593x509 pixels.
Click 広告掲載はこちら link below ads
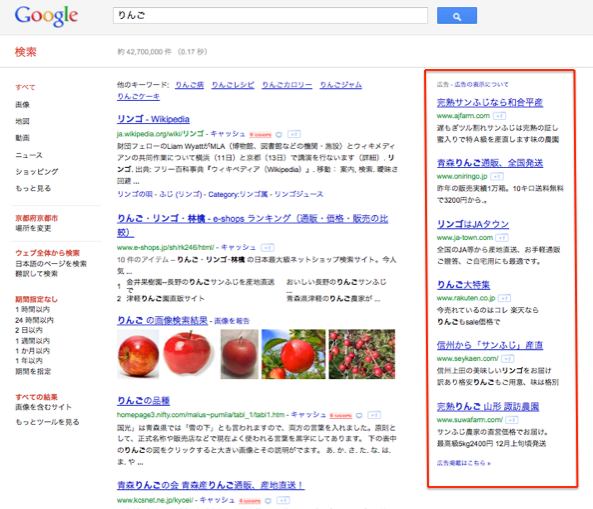pos(464,463)
